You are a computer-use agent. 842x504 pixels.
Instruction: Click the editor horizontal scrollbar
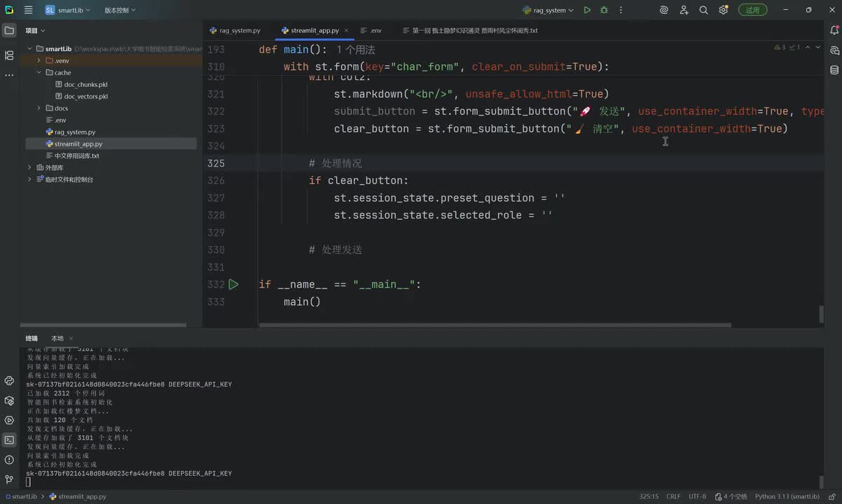(495, 325)
